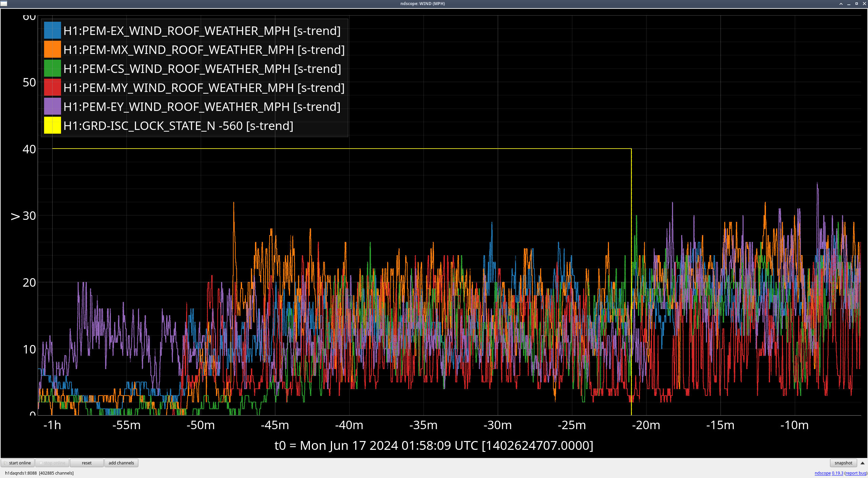Open the window menu icon in title bar
The image size is (868, 478).
tap(4, 3)
